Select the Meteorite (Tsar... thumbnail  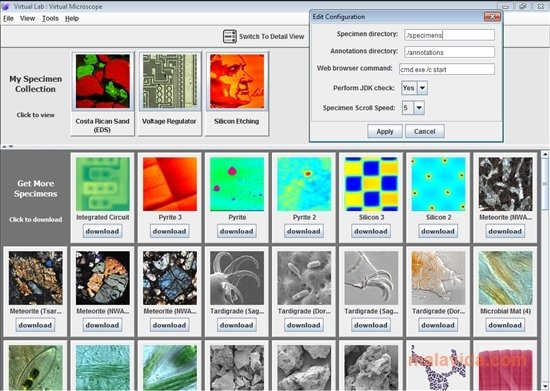35,278
